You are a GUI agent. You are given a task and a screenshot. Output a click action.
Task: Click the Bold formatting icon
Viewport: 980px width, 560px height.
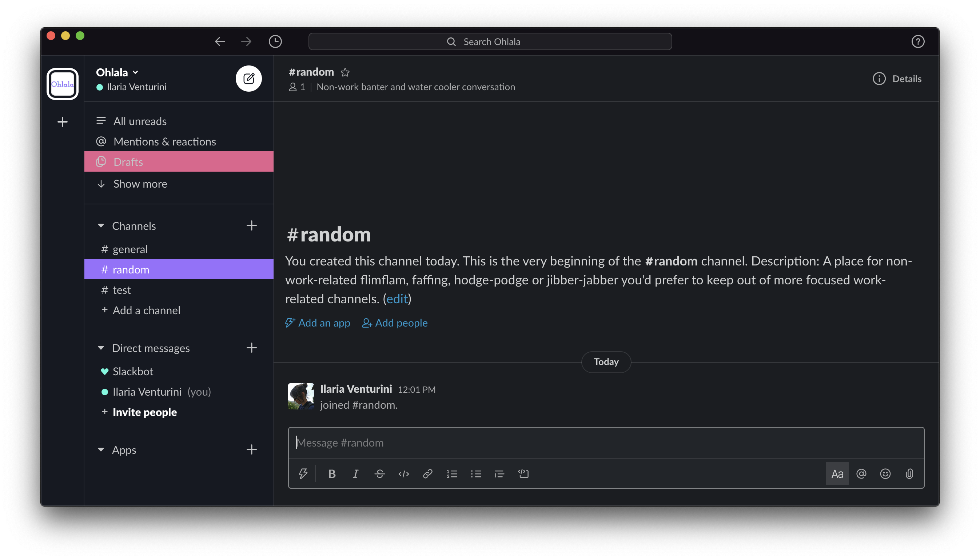332,473
